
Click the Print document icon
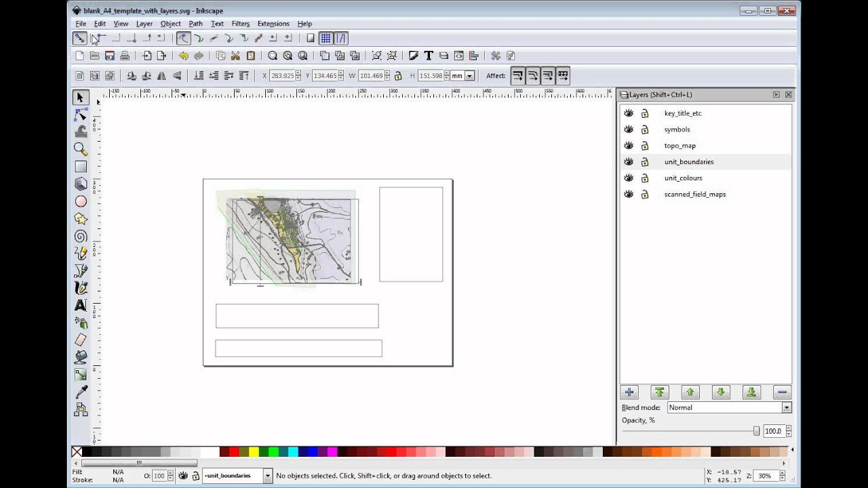(x=125, y=56)
